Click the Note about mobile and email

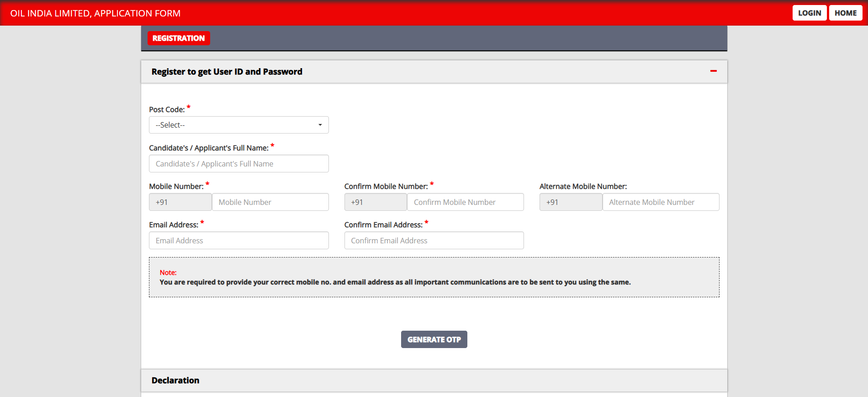(x=395, y=282)
